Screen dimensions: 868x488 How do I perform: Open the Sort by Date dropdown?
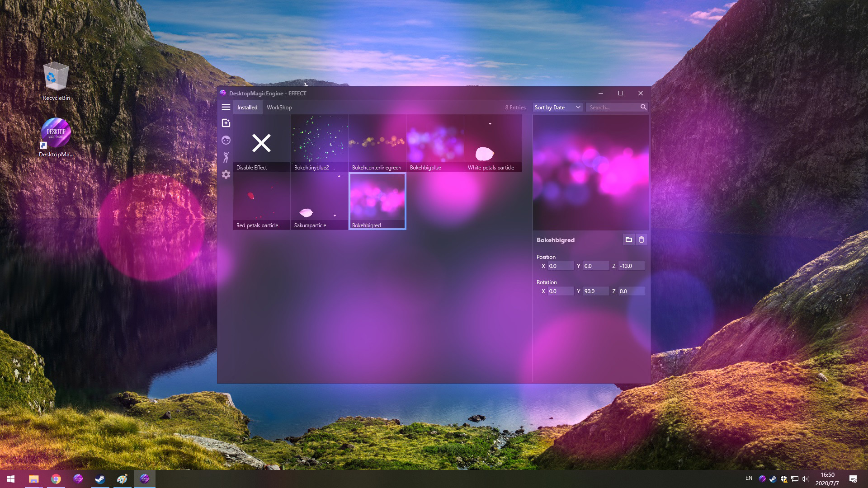[557, 107]
